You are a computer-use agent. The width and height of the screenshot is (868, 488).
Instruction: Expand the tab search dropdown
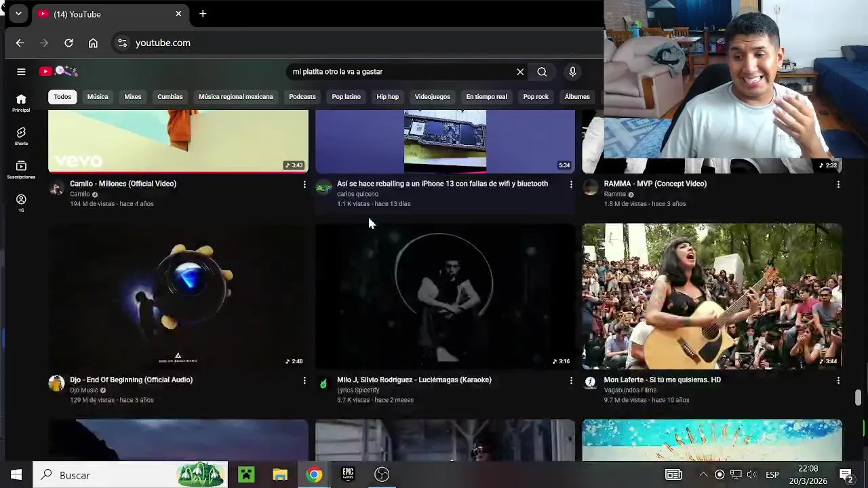[18, 14]
